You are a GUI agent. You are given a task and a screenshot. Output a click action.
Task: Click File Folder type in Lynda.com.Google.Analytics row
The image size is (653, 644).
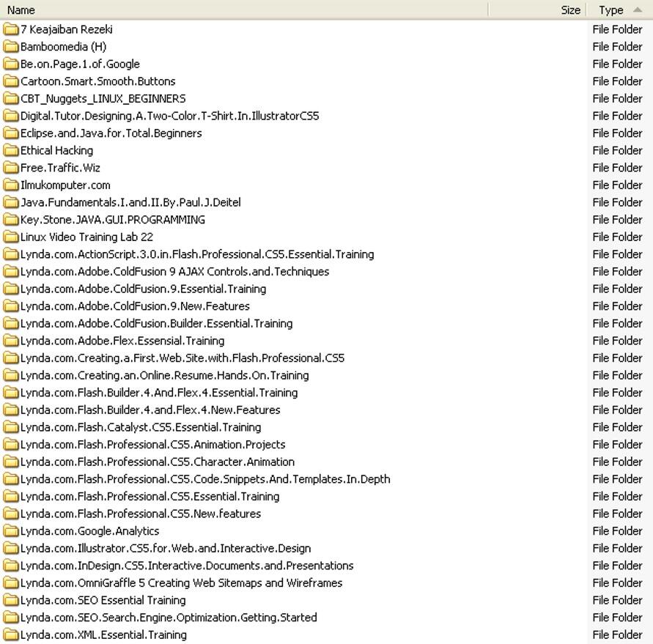tap(618, 531)
